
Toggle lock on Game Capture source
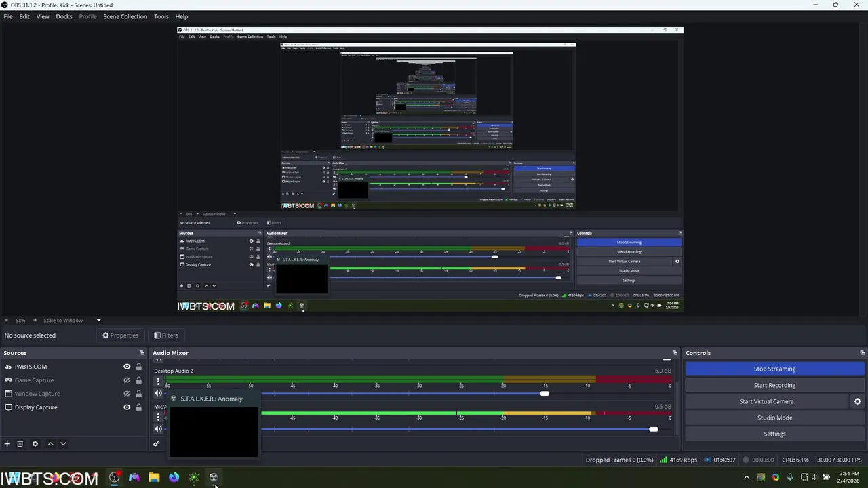click(138, 380)
